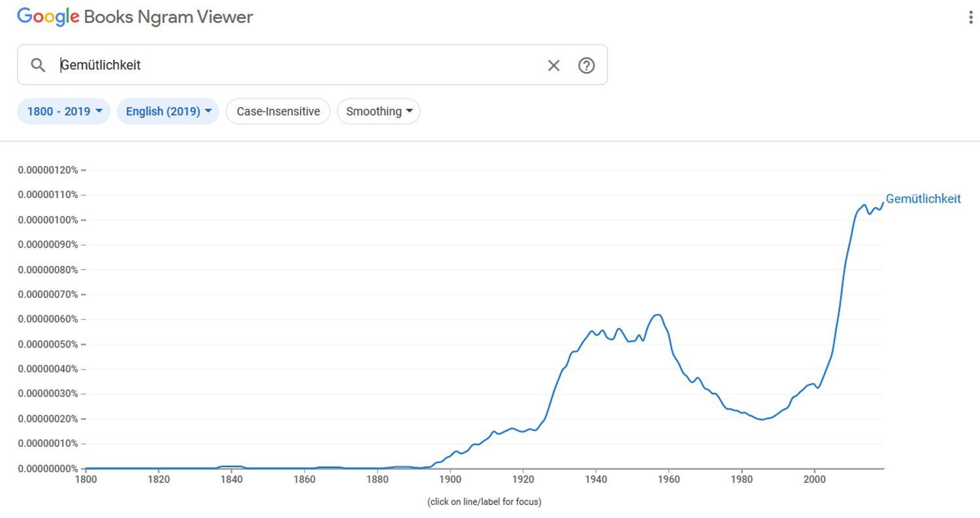Screen dimensions: 980x518
Task: Click the 1900 tick on x-axis
Action: (x=450, y=479)
